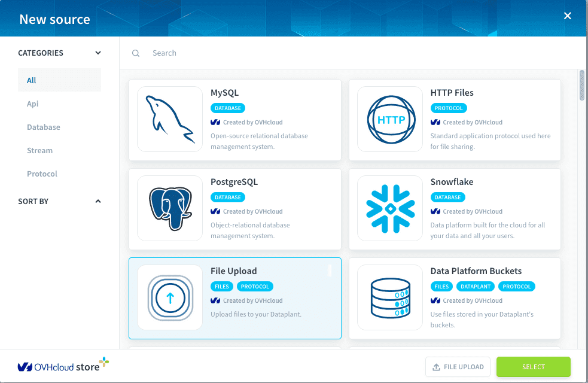Viewport: 588px width, 383px height.
Task: Click the OVHcloud logo in the PostgreSQL card
Action: pyautogui.click(x=215, y=212)
